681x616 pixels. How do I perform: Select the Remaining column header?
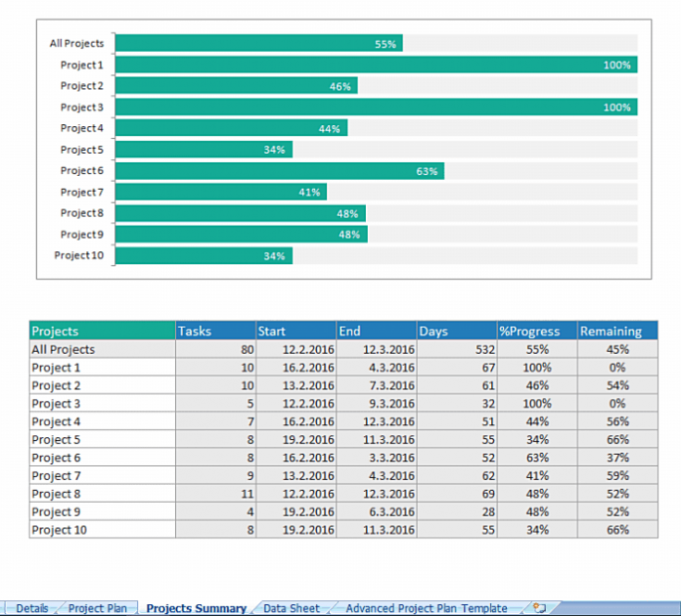[616, 331]
